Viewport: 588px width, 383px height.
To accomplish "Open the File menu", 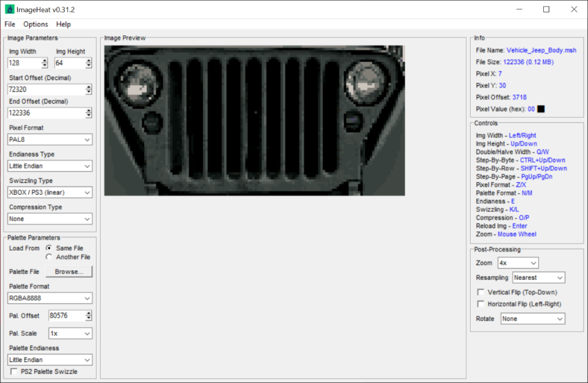I will coord(10,24).
